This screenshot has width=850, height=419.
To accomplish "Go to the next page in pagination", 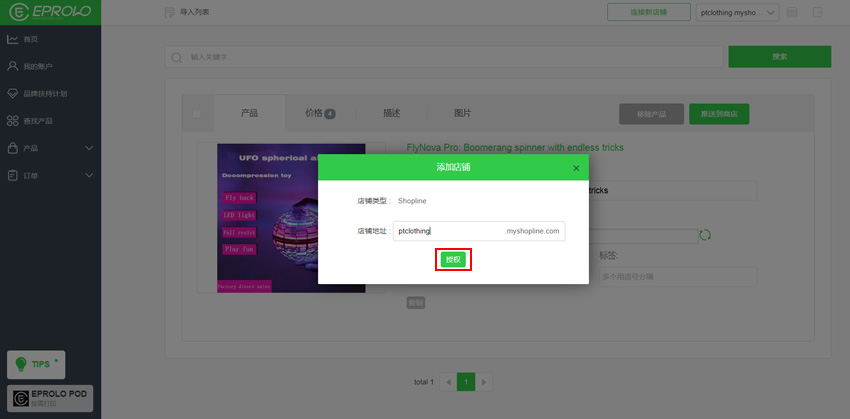I will [x=484, y=382].
